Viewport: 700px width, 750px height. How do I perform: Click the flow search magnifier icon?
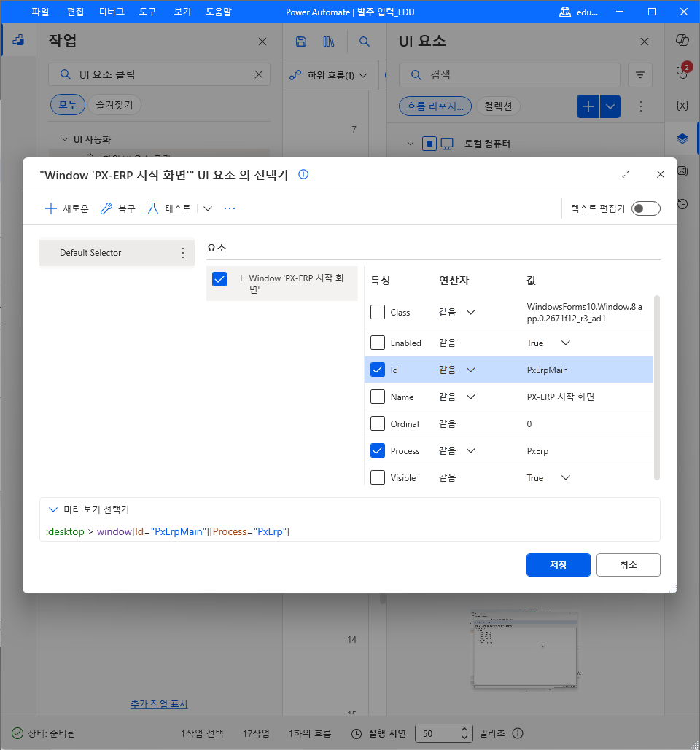(x=365, y=42)
